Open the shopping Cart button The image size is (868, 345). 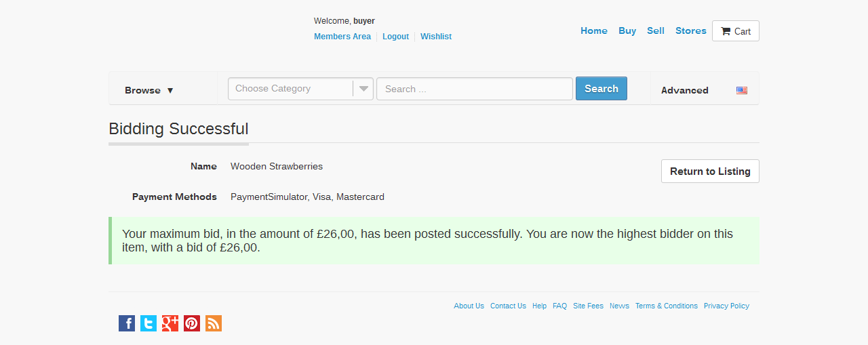coord(735,31)
